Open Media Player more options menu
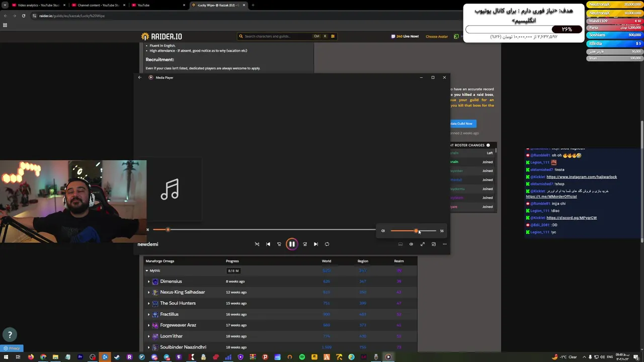The height and width of the screenshot is (362, 644). click(x=445, y=244)
